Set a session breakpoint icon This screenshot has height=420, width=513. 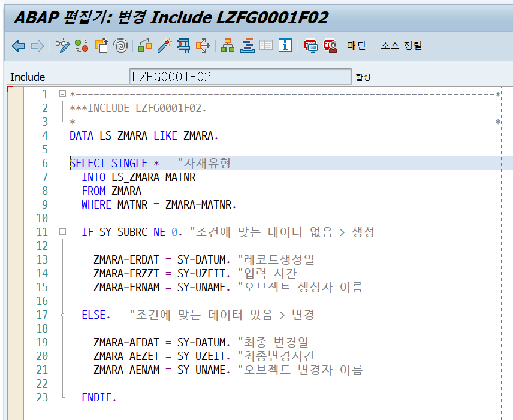point(311,45)
